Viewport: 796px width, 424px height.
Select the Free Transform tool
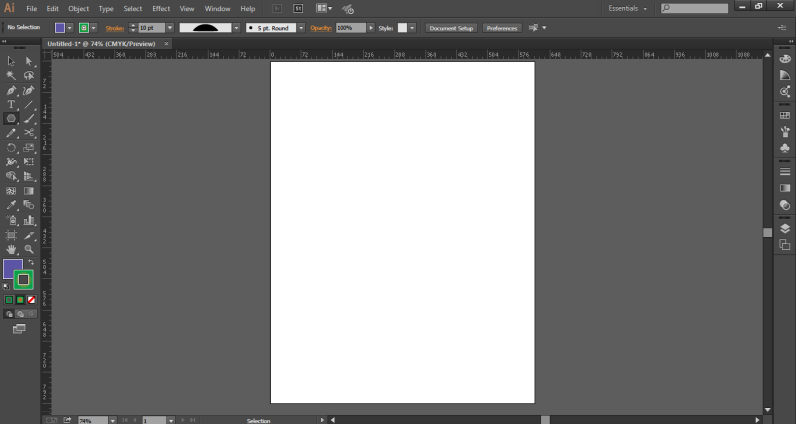coord(29,162)
